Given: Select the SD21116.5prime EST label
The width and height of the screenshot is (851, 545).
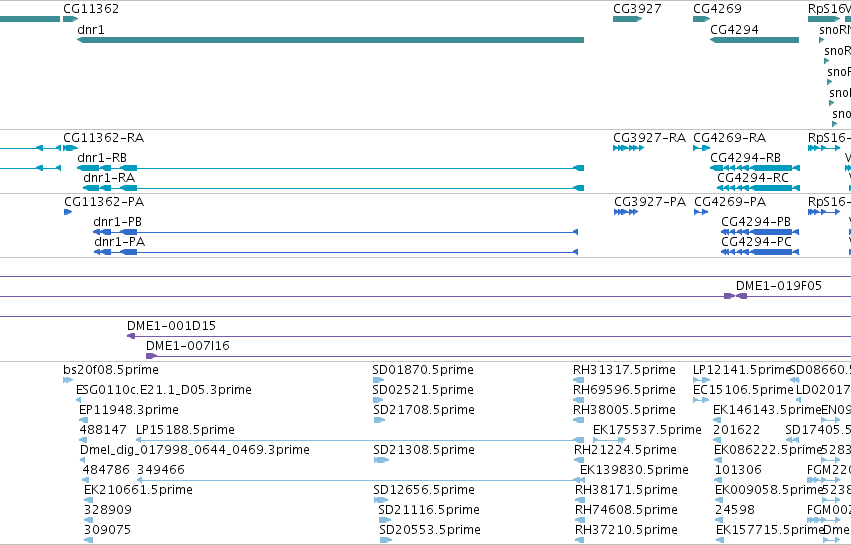Looking at the screenshot, I should (x=429, y=510).
